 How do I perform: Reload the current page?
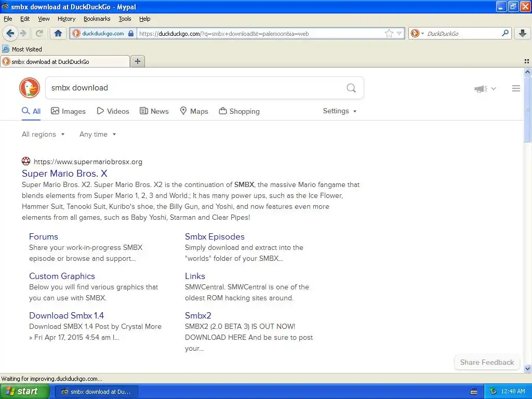[39, 33]
